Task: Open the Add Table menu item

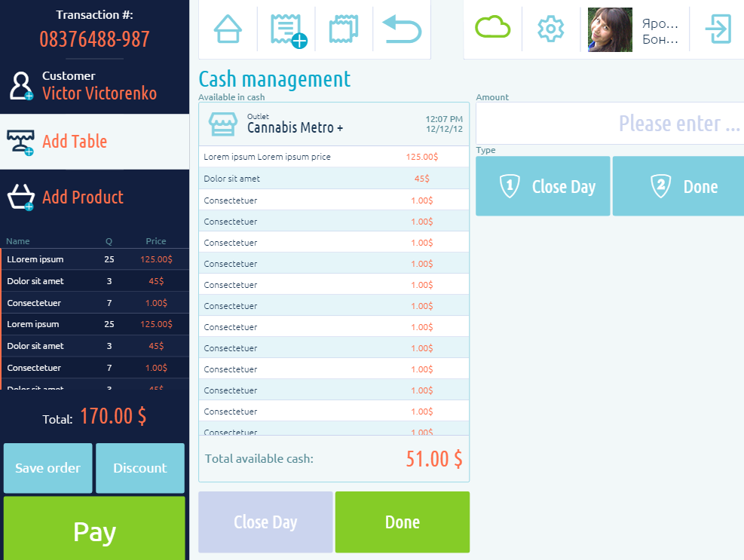Action: [75, 142]
